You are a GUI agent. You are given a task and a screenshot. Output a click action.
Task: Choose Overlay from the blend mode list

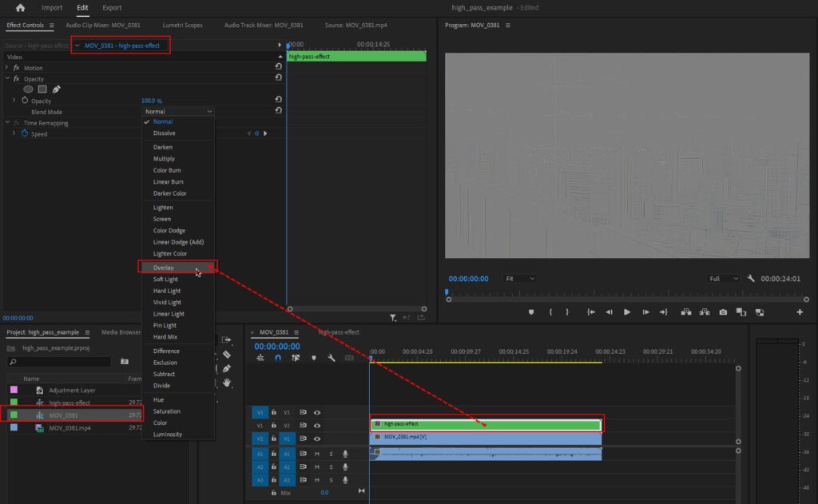pyautogui.click(x=164, y=268)
